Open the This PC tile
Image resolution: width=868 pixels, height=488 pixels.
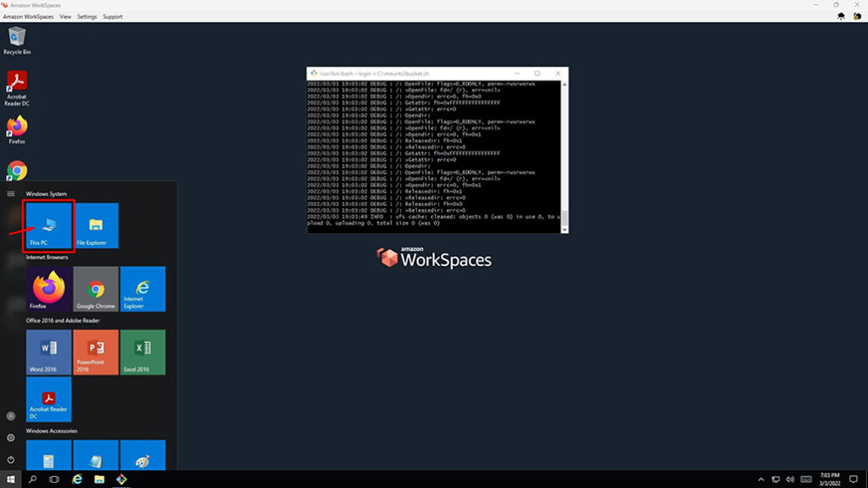tap(48, 225)
